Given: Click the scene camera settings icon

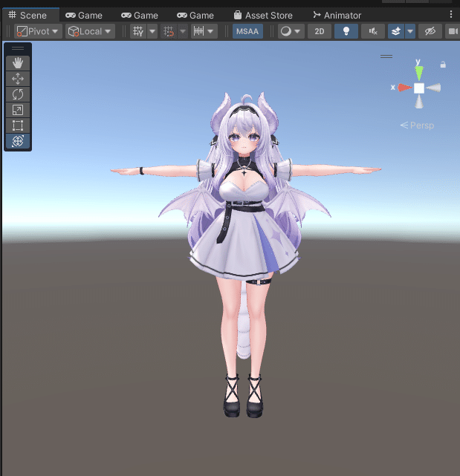Looking at the screenshot, I should click(x=453, y=31).
